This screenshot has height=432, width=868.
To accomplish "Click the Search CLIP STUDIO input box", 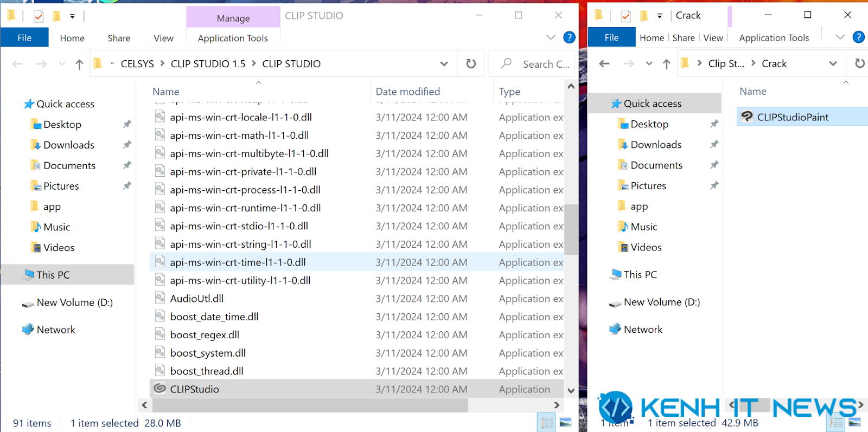I will pos(532,64).
